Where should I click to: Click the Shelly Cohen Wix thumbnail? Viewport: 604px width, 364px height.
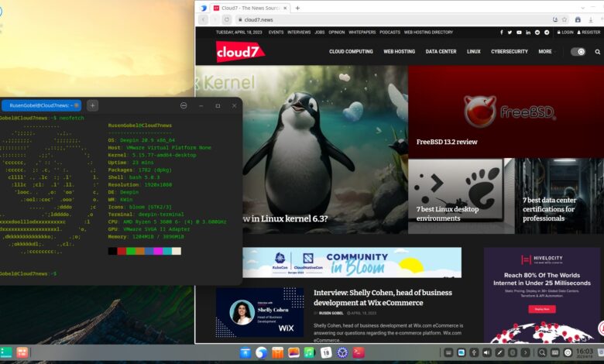(x=259, y=312)
